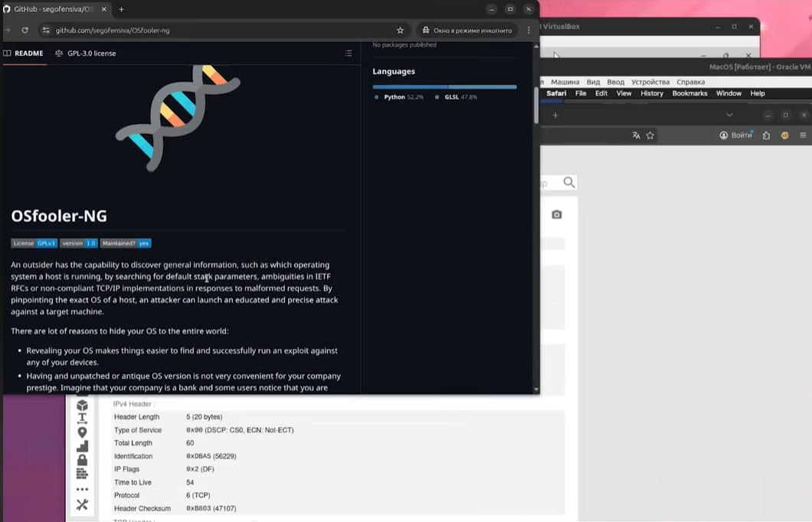This screenshot has width=812, height=522.
Task: Click the translate page icon in address bar
Action: (x=636, y=135)
